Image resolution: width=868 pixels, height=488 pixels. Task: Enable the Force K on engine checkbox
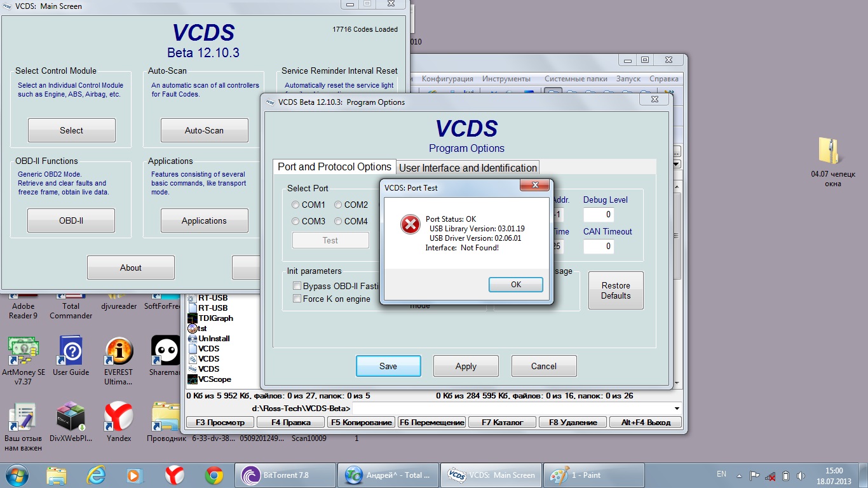tap(297, 299)
